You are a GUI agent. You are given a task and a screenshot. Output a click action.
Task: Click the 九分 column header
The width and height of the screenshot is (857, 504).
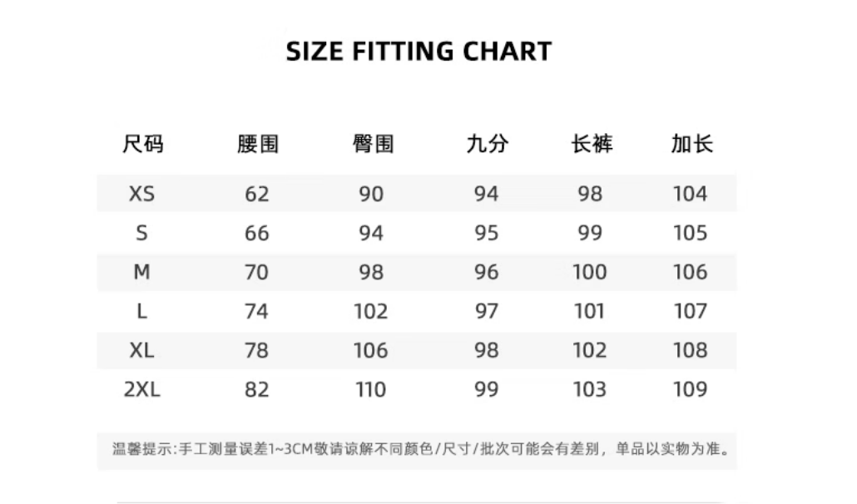click(x=487, y=144)
